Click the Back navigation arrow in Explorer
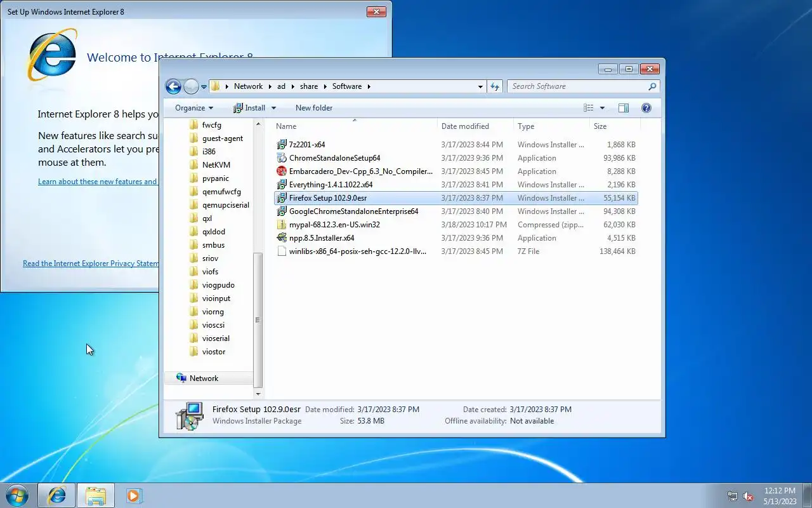Viewport: 812px width, 508px height. click(x=173, y=86)
